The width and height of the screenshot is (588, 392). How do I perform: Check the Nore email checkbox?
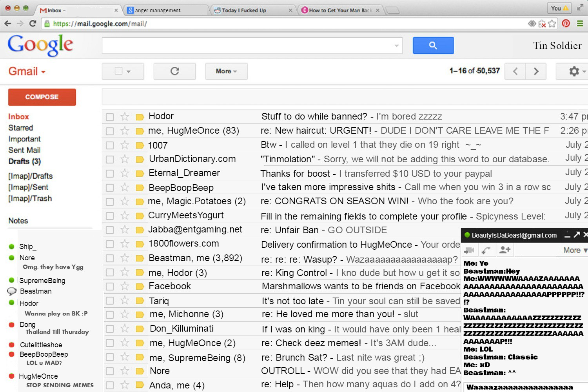tap(110, 371)
